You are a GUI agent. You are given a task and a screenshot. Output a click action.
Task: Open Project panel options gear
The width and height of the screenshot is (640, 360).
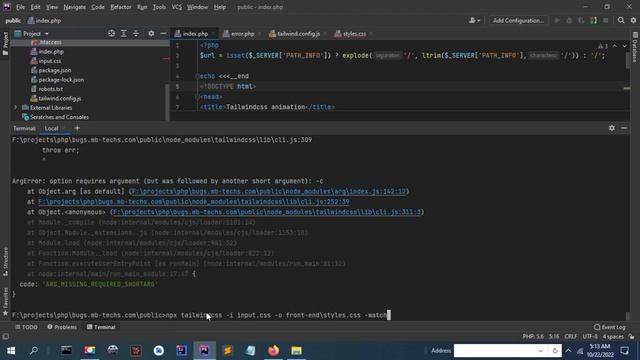(x=151, y=33)
